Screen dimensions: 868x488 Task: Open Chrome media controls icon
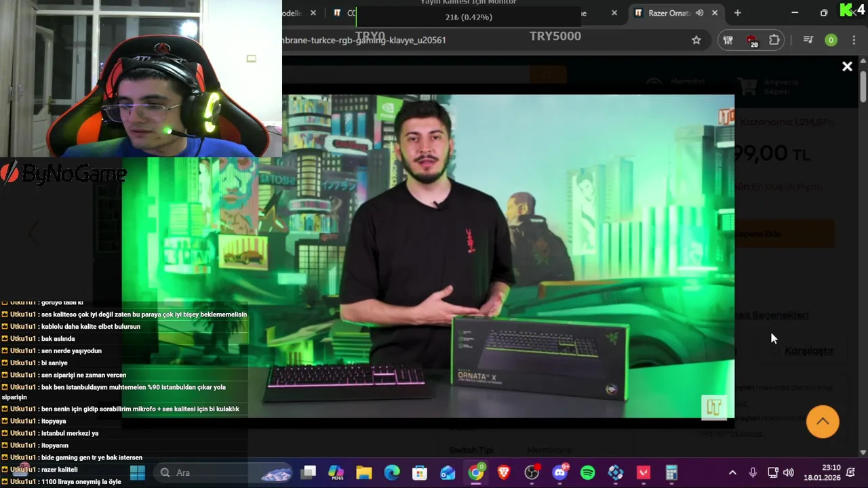pos(808,40)
